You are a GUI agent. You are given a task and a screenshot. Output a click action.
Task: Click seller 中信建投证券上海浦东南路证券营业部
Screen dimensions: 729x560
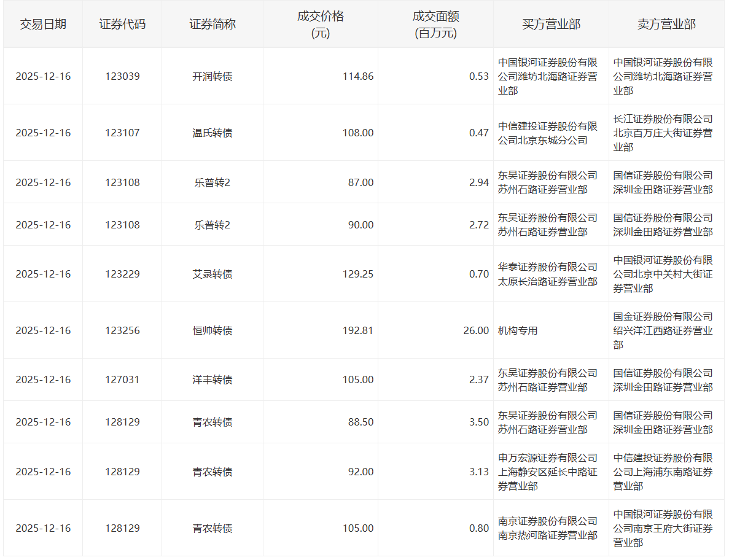click(x=663, y=472)
